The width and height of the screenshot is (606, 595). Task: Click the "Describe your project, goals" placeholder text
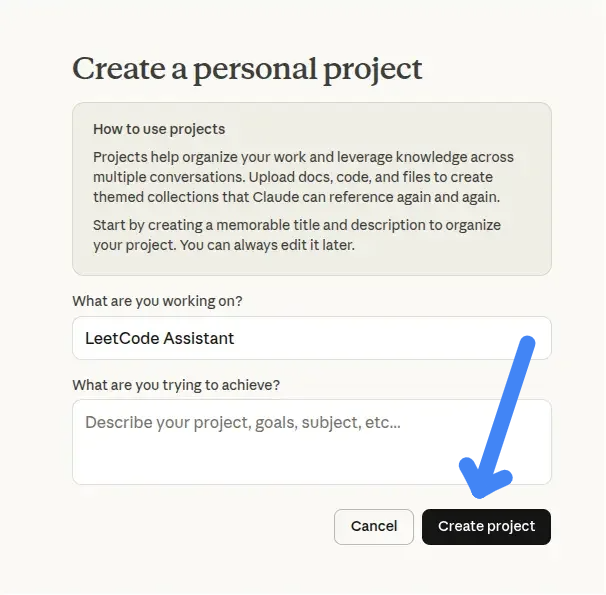point(243,423)
